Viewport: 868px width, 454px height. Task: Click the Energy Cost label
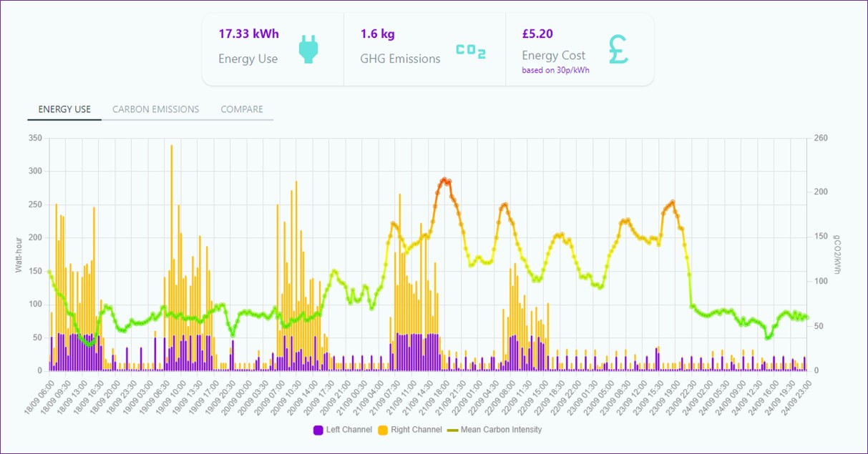click(x=554, y=55)
